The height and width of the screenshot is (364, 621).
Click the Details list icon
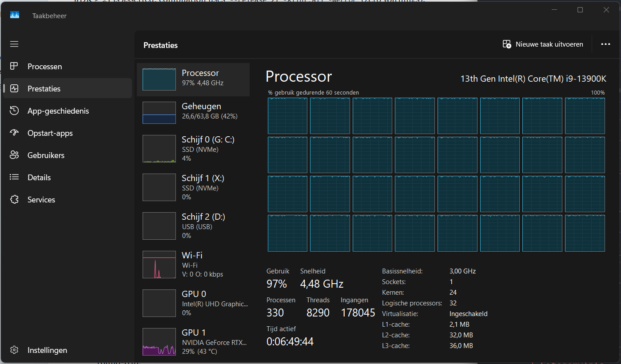point(14,177)
